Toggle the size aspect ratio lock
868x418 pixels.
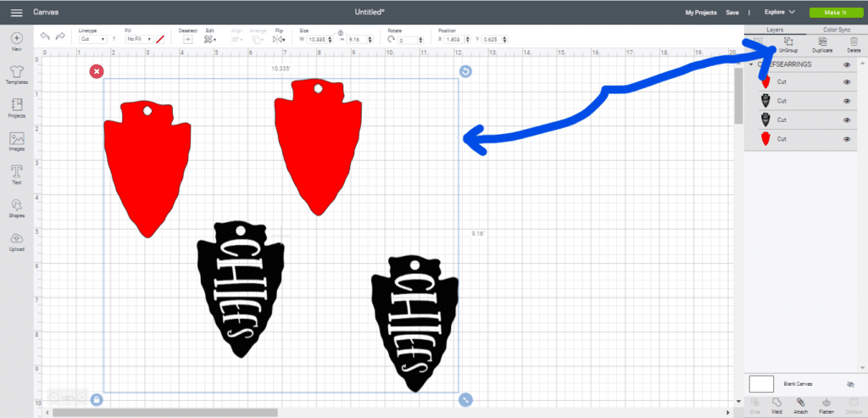click(x=341, y=33)
